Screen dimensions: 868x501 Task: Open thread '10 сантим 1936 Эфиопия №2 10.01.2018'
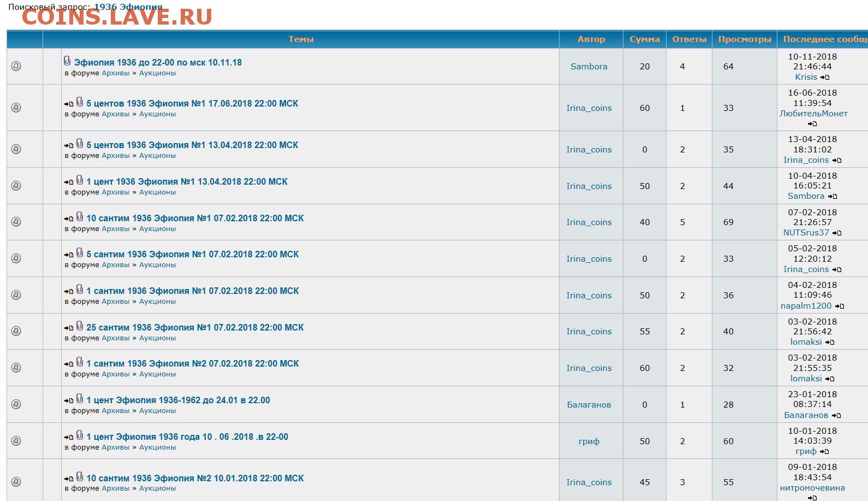point(195,479)
